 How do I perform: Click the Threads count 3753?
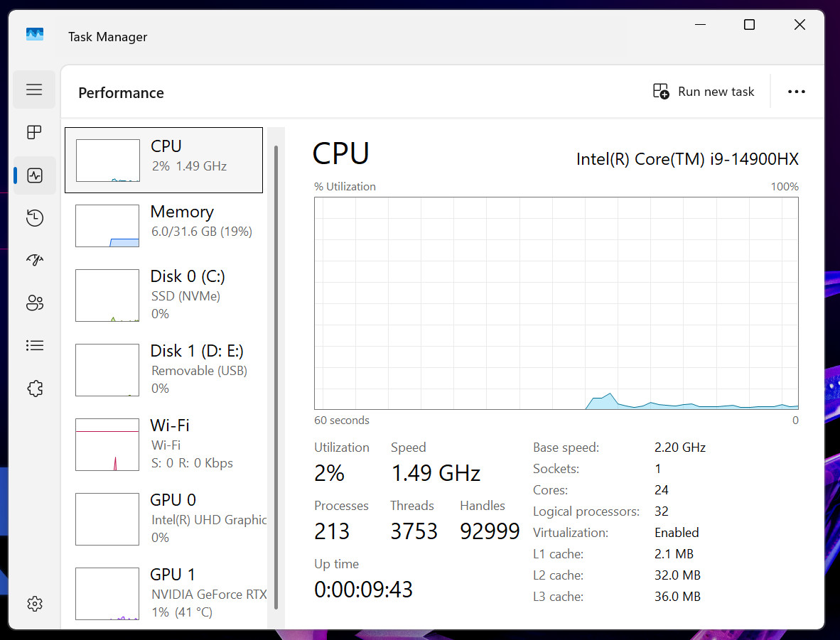414,531
